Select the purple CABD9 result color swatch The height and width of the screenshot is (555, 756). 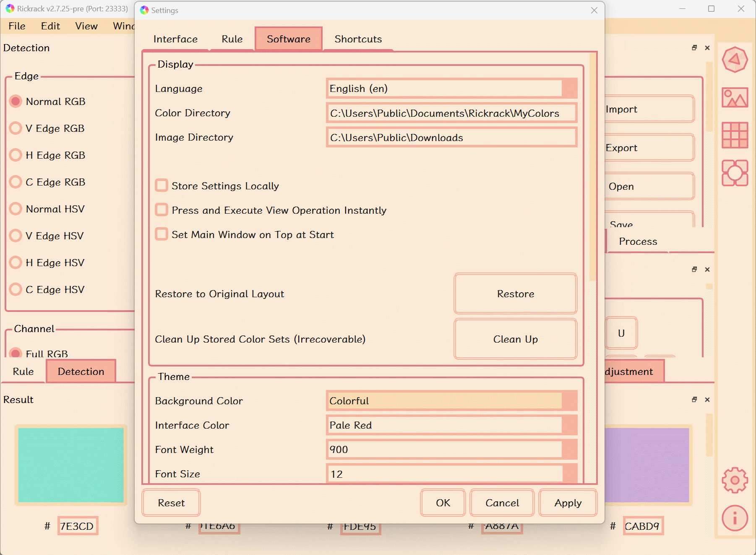[x=647, y=465]
